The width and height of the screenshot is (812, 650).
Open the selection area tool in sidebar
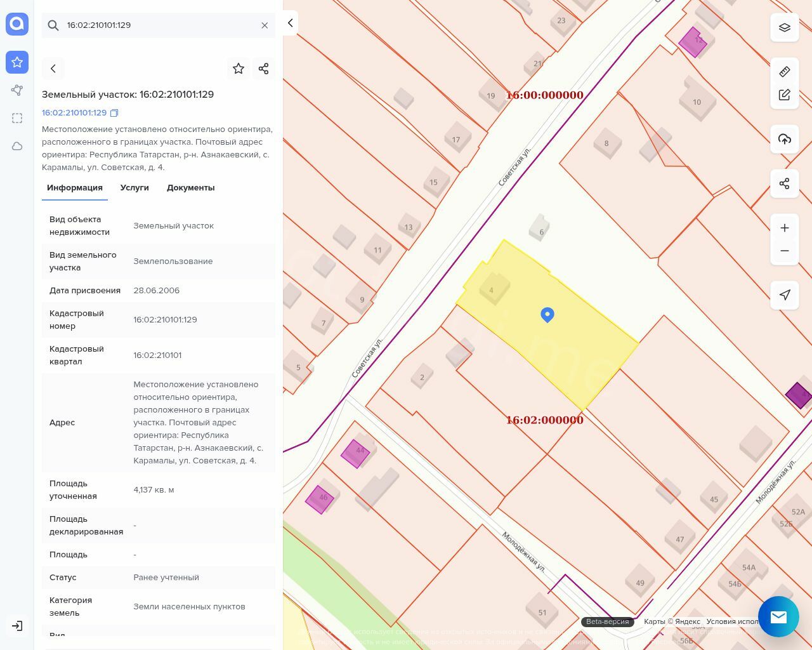[17, 118]
